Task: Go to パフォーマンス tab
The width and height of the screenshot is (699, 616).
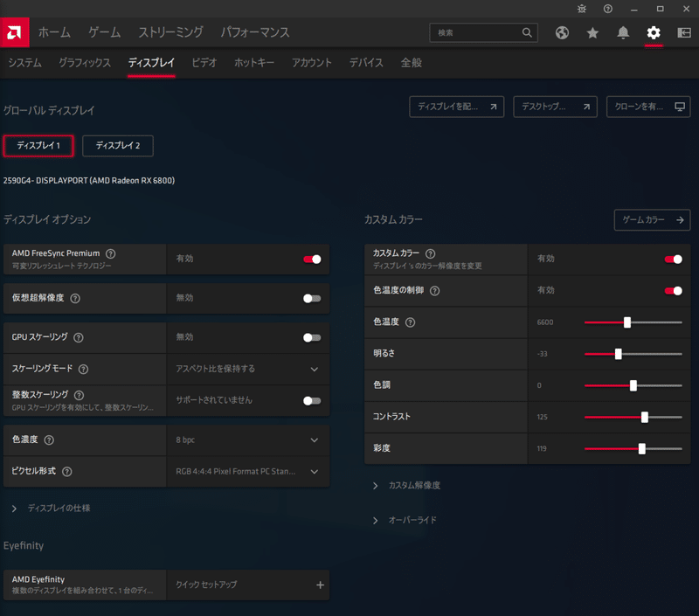Action: click(254, 32)
